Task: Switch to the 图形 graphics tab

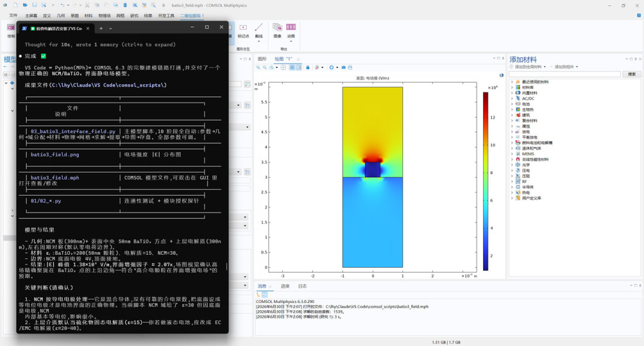Action: (x=262, y=59)
